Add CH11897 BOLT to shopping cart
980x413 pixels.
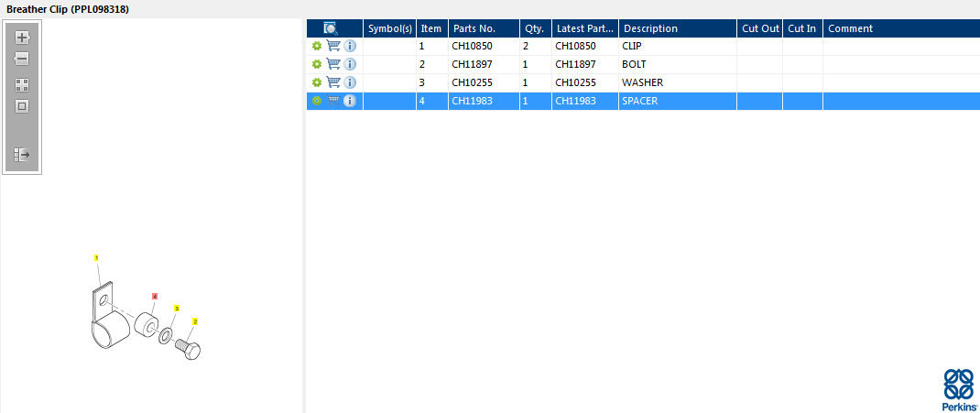[x=333, y=64]
